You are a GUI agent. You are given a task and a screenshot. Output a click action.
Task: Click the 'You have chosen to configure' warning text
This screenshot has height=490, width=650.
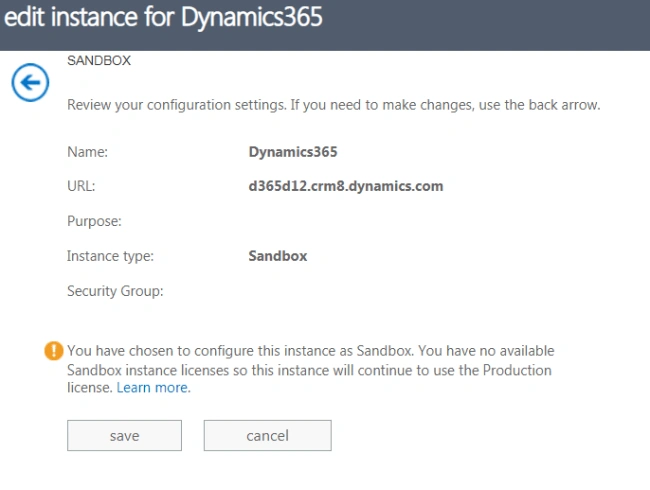(310, 369)
